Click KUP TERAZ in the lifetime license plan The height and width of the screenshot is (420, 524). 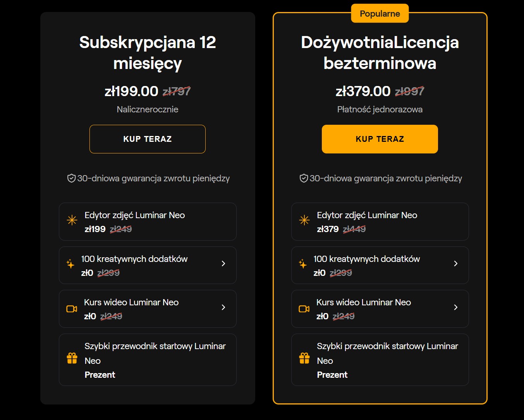pyautogui.click(x=380, y=139)
